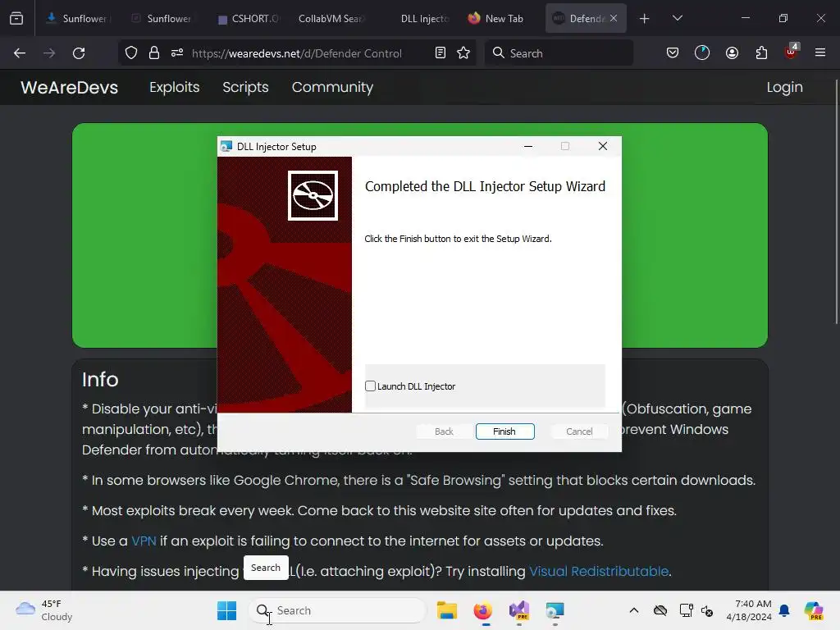Bookmark this page with the star
Viewport: 840px width, 630px height.
coord(463,53)
